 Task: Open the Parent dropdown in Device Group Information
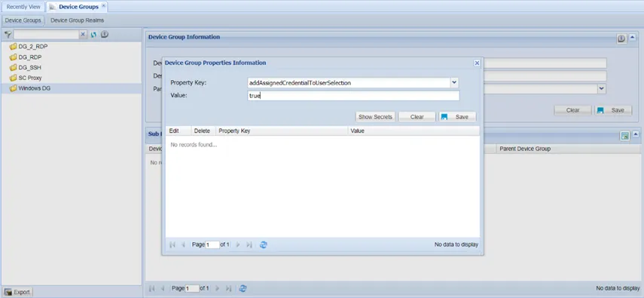click(x=602, y=88)
